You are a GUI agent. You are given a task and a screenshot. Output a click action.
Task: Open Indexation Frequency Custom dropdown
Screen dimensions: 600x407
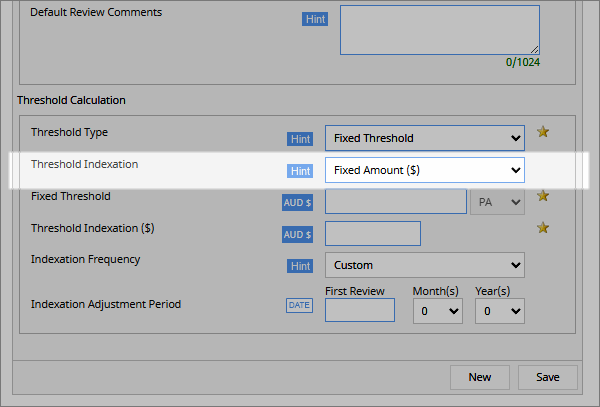(x=425, y=265)
